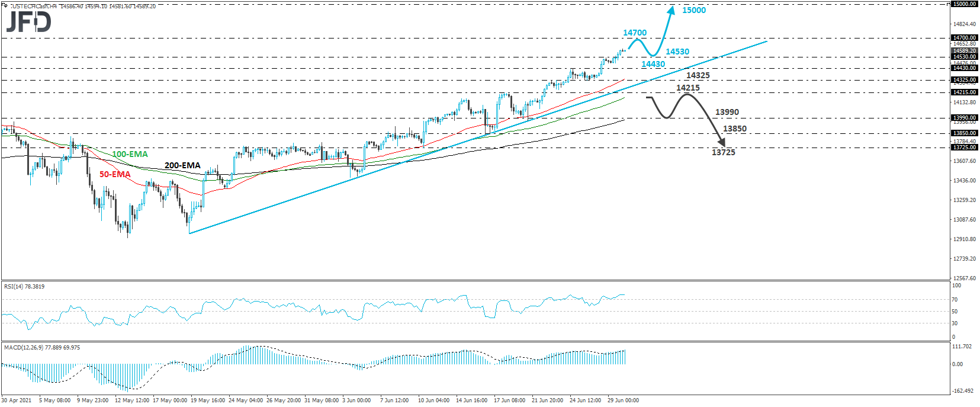Click the blue 14700 resistance label

pos(635,33)
